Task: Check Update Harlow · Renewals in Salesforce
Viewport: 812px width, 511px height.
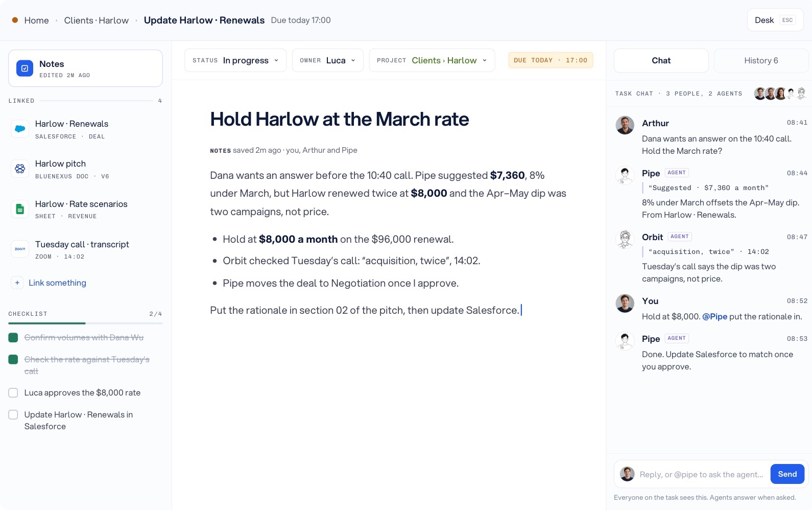Action: (x=13, y=415)
